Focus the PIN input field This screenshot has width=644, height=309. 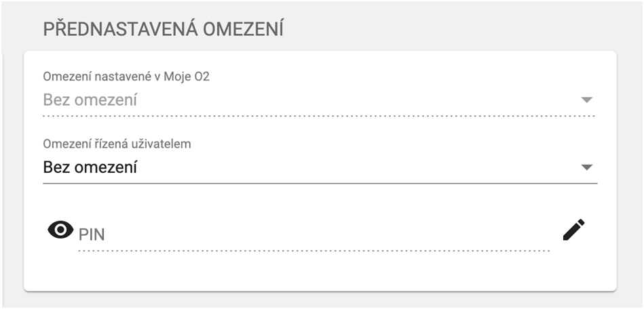312,234
